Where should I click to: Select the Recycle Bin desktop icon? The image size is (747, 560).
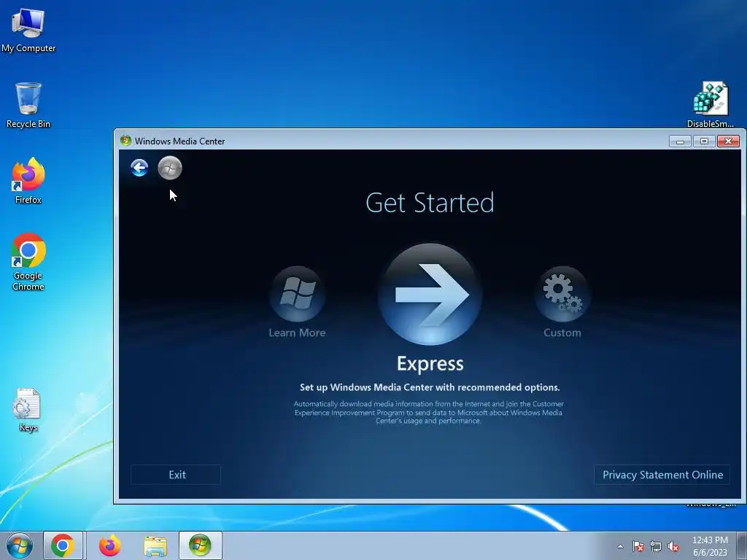[28, 105]
